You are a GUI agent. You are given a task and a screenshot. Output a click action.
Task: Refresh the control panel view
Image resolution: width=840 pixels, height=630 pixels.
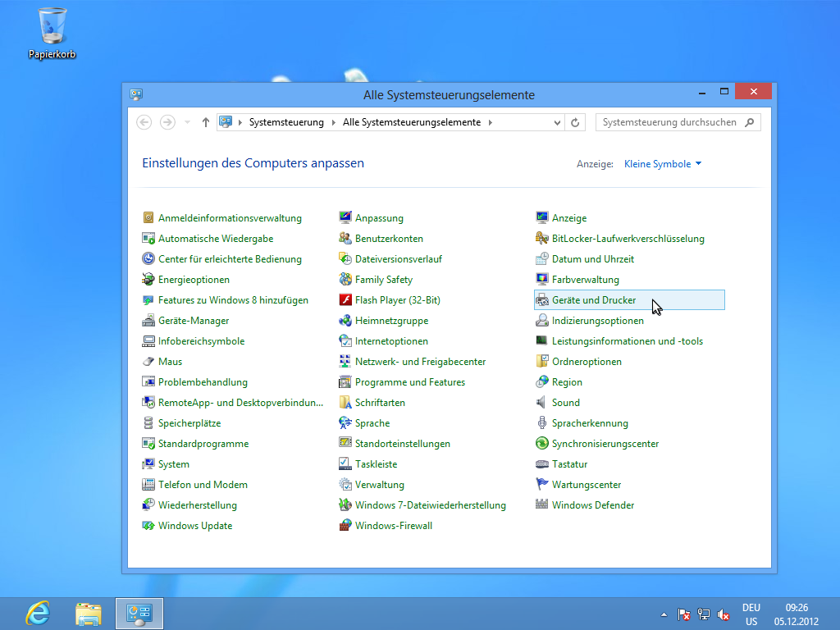[x=575, y=123]
